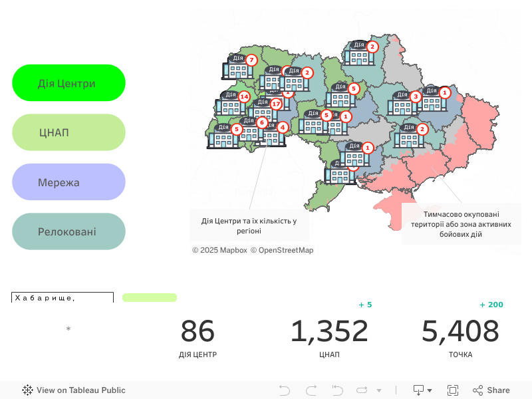532x399 pixels.
Task: Click the Redo arrow in the toolbar
Action: tap(311, 390)
